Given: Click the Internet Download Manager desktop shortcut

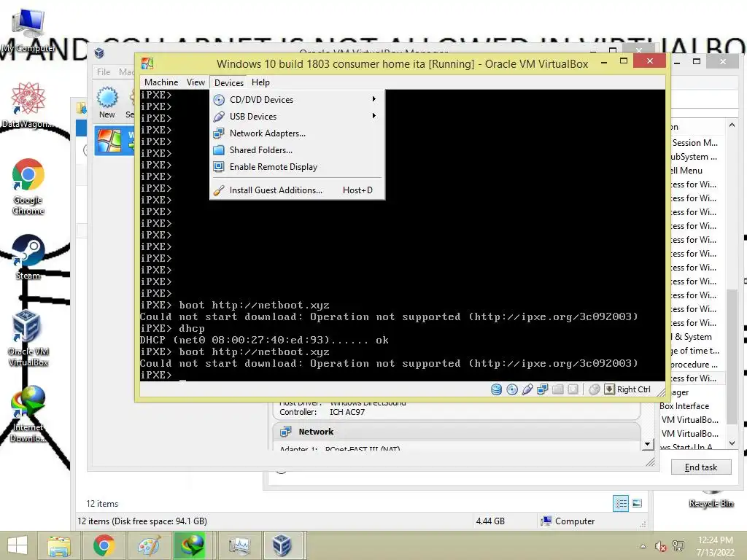Looking at the screenshot, I should click(x=28, y=414).
